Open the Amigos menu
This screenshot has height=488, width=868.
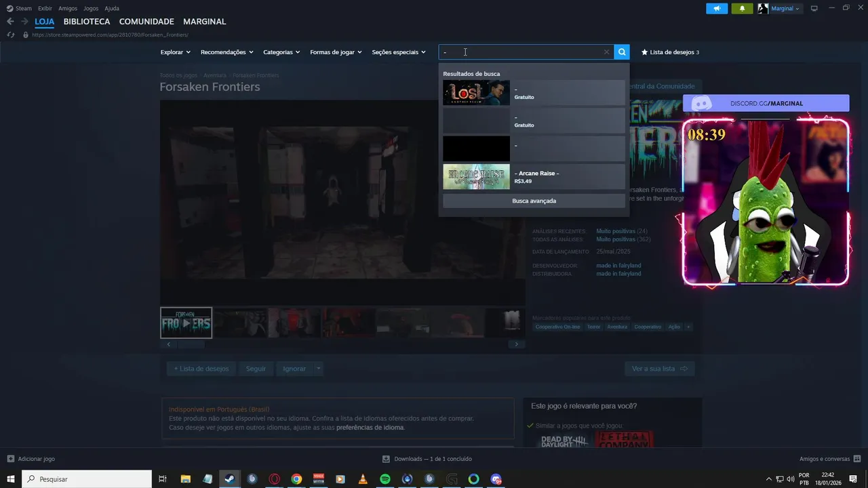[68, 9]
